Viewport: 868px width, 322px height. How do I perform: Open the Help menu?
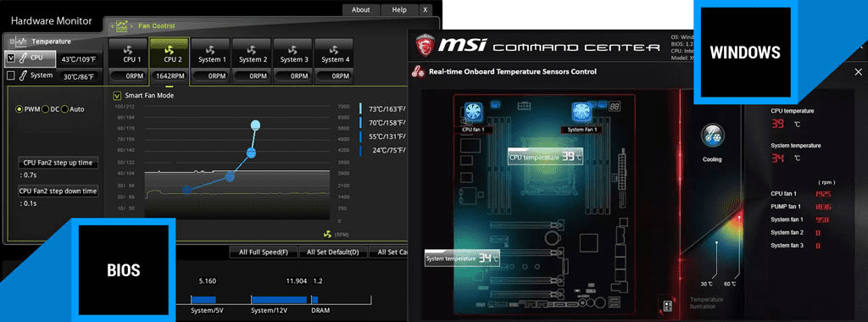399,9
